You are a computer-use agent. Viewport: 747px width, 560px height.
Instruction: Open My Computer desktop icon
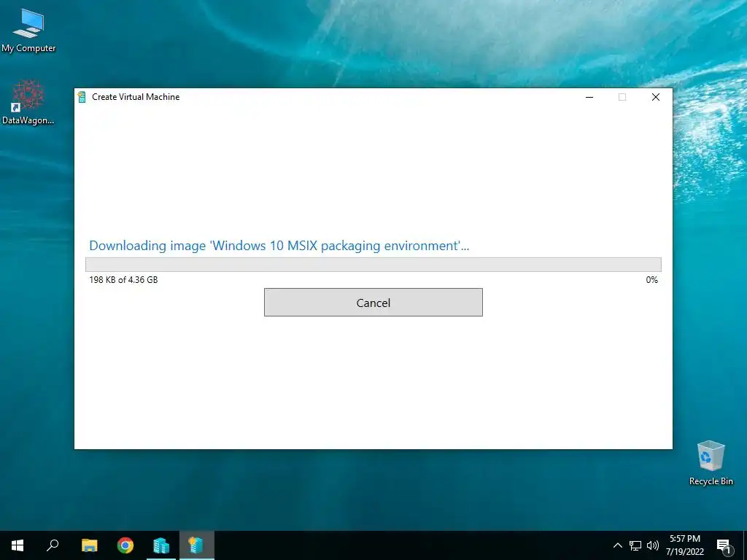(x=28, y=30)
